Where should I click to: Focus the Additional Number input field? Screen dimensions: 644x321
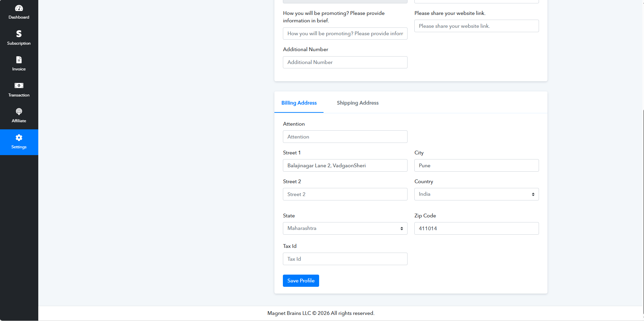(345, 62)
